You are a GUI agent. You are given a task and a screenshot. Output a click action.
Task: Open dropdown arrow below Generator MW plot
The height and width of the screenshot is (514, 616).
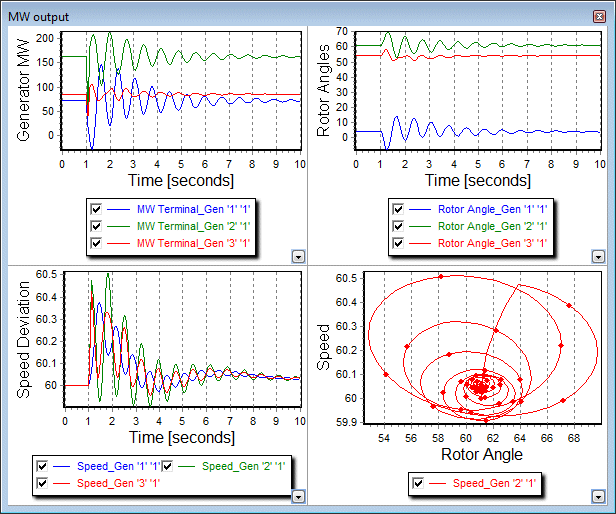(x=296, y=257)
